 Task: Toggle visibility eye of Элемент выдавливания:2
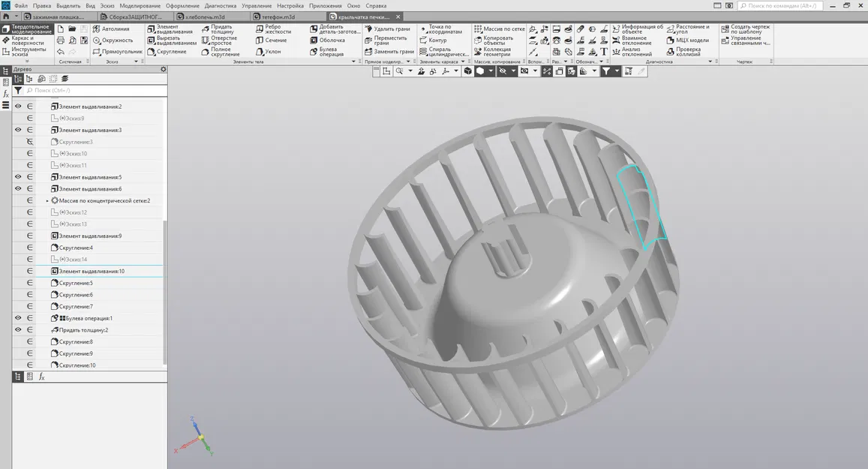pos(18,107)
